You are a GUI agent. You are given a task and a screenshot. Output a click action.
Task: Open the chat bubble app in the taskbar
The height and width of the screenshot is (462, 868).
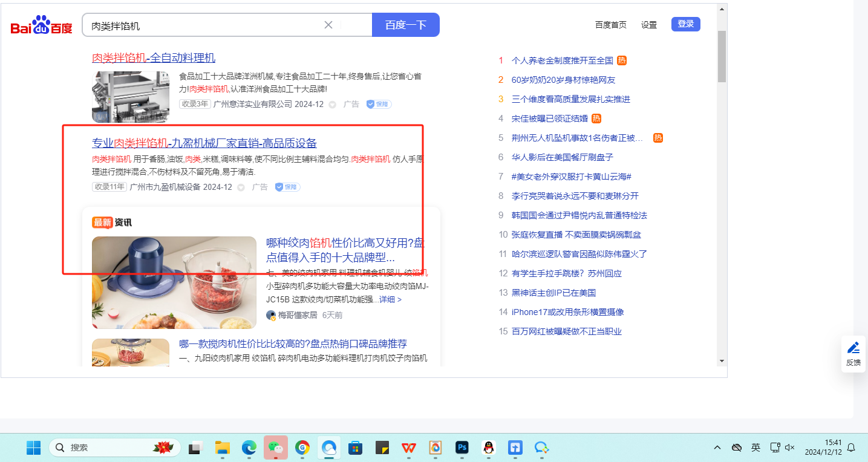click(541, 448)
